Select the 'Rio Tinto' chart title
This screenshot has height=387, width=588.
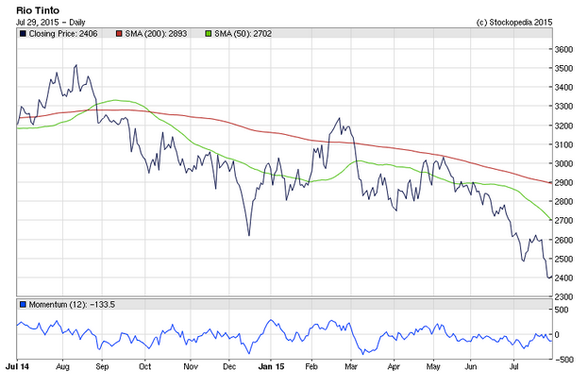point(38,10)
